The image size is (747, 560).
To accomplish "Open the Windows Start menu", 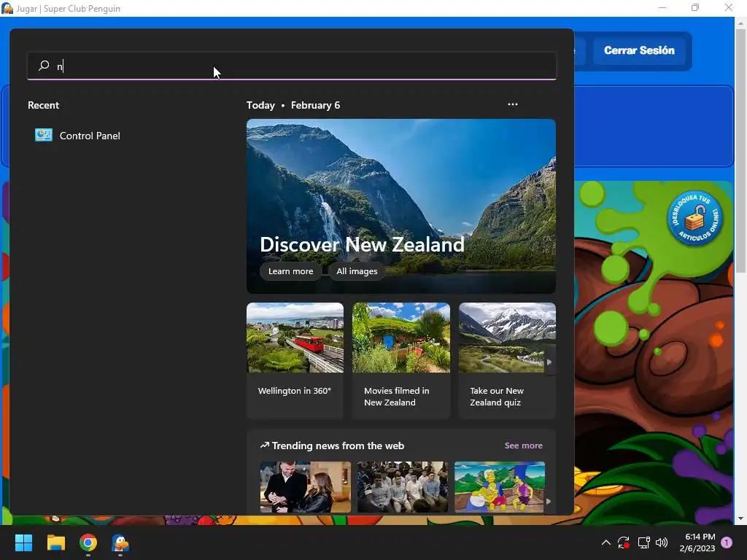I will pos(23,542).
